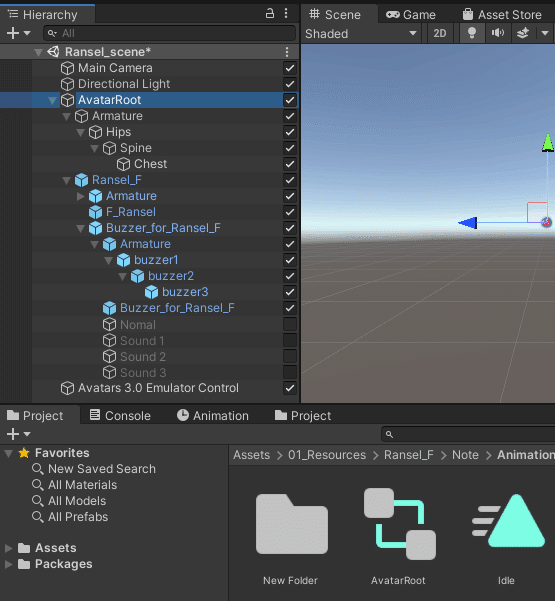Screen dimensions: 555x601
Task: Toggle scene effects icon in Scene toolbar
Action: pyautogui.click(x=523, y=33)
